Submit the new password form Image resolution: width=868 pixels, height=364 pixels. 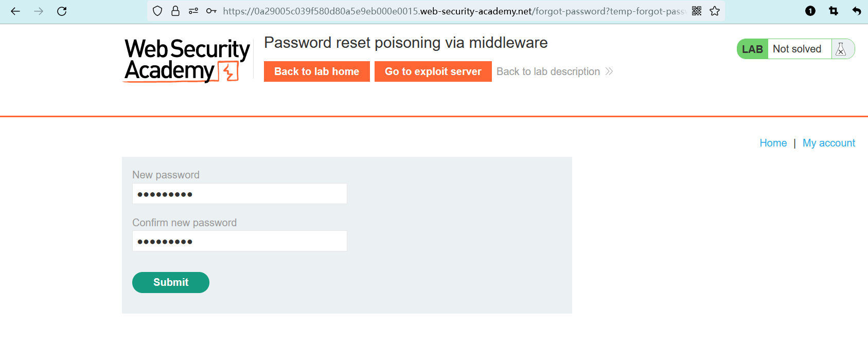(171, 282)
